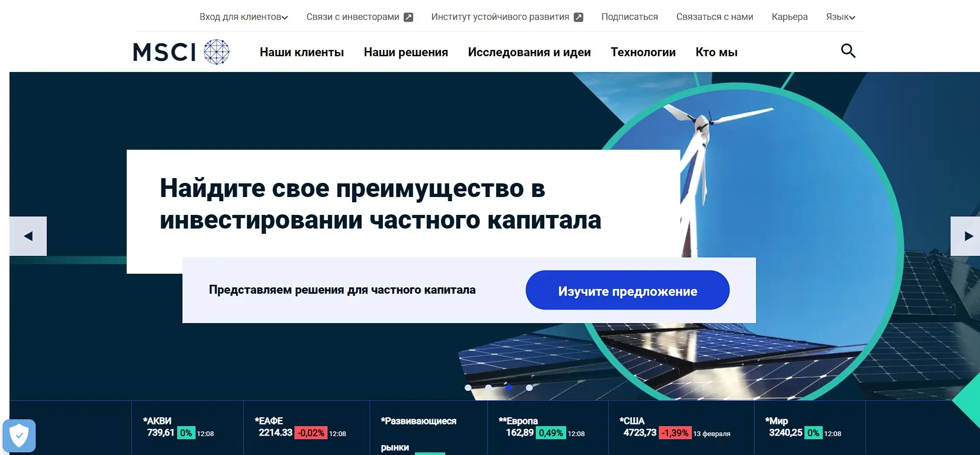Go to next carousel slide arrow
Screen dimensions: 980x455
[x=965, y=236]
